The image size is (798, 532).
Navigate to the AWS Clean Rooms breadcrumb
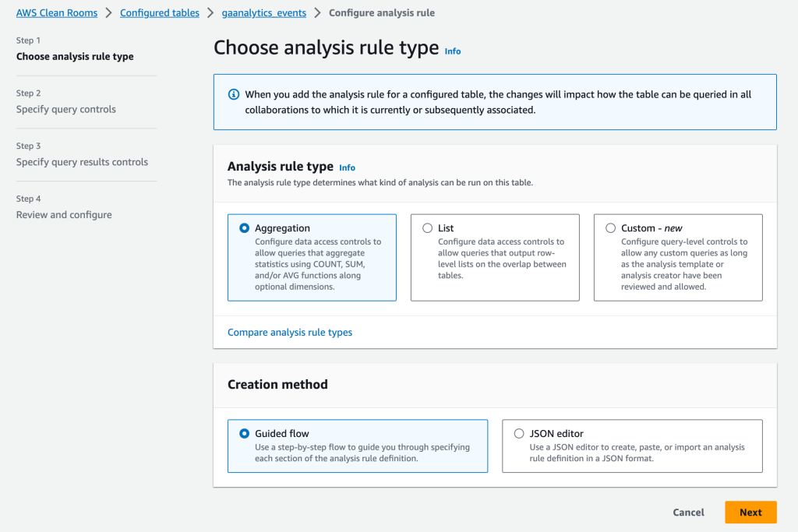click(x=57, y=12)
